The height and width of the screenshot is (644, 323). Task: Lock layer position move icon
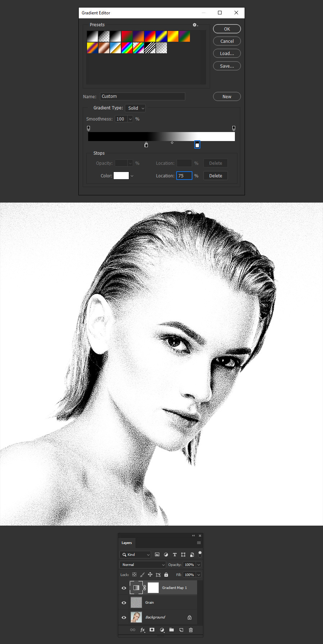[x=150, y=575]
